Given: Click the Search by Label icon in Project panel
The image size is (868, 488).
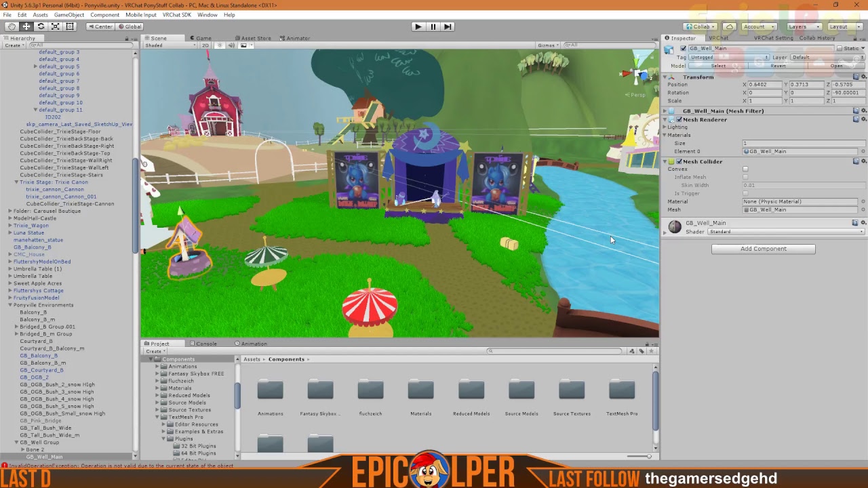Looking at the screenshot, I should [642, 351].
